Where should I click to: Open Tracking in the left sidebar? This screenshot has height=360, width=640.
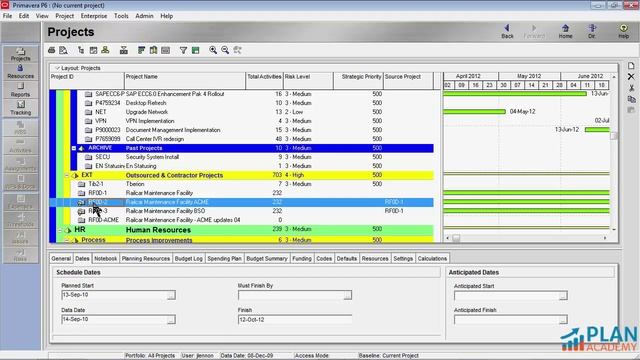coord(20,108)
